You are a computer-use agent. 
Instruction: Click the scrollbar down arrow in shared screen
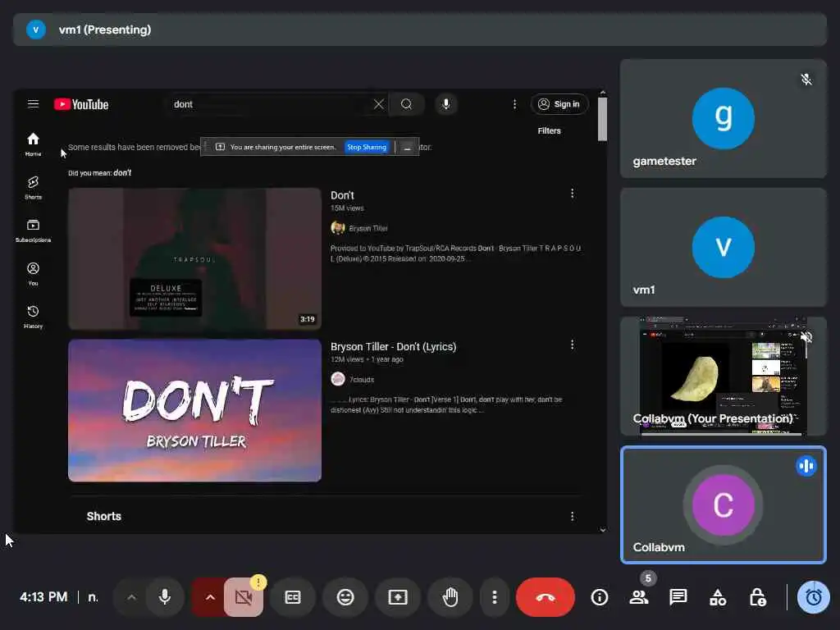pos(603,530)
